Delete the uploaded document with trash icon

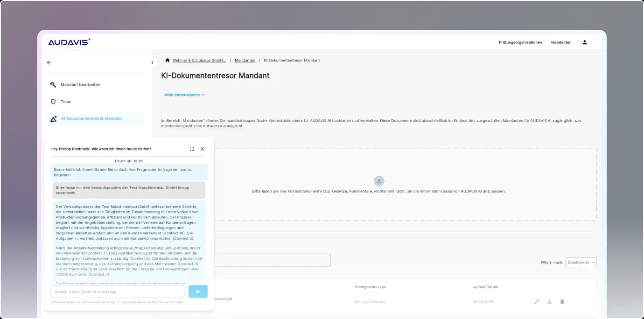coord(562,302)
